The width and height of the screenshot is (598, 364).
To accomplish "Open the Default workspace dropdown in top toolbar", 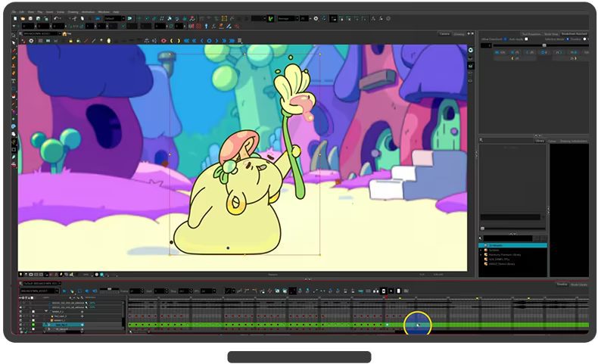I will [114, 18].
